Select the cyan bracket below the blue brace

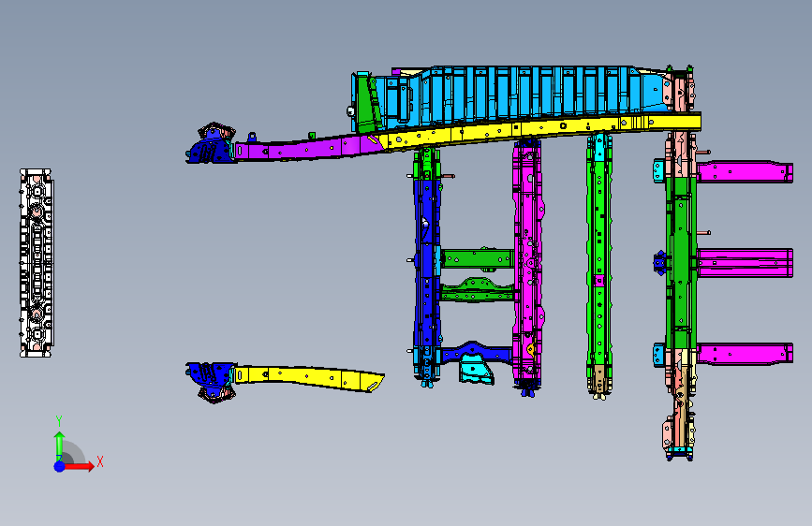click(476, 371)
